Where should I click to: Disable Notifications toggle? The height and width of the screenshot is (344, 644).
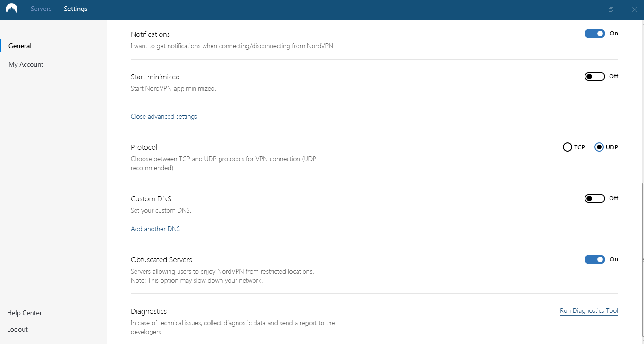point(594,34)
